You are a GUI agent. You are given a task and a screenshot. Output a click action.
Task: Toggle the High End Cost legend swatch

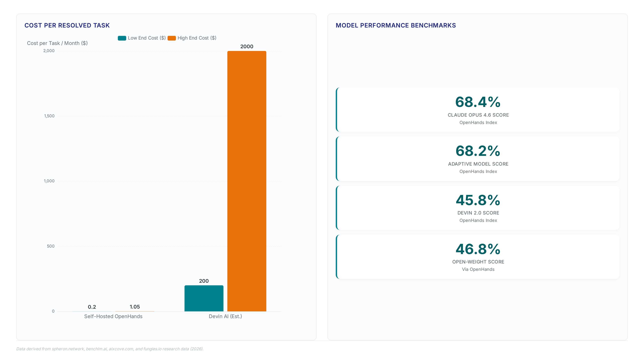[x=172, y=38]
